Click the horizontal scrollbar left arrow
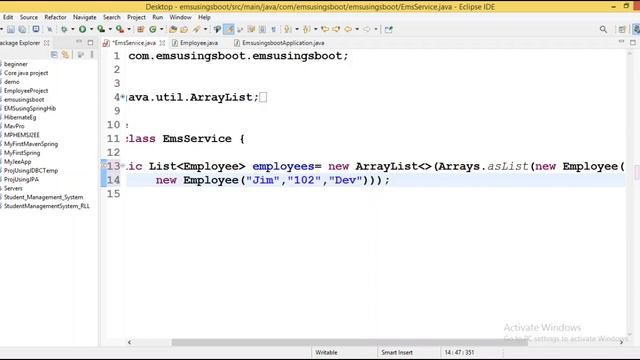Screen dimensions: 640x360 tap(129, 342)
